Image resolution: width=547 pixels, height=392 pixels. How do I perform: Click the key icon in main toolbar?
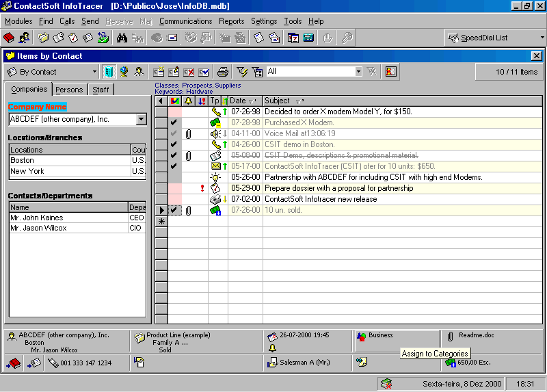point(347,38)
